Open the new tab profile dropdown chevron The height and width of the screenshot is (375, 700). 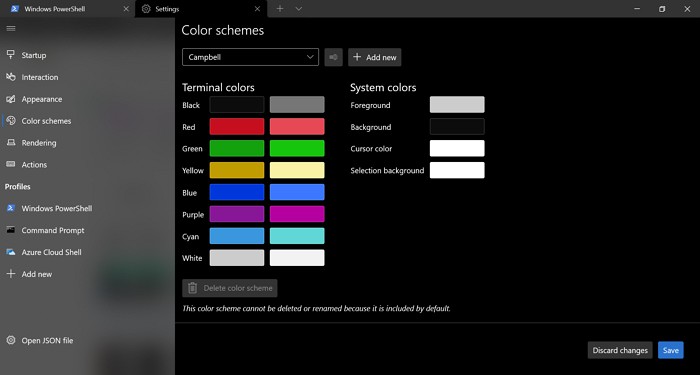tap(299, 8)
